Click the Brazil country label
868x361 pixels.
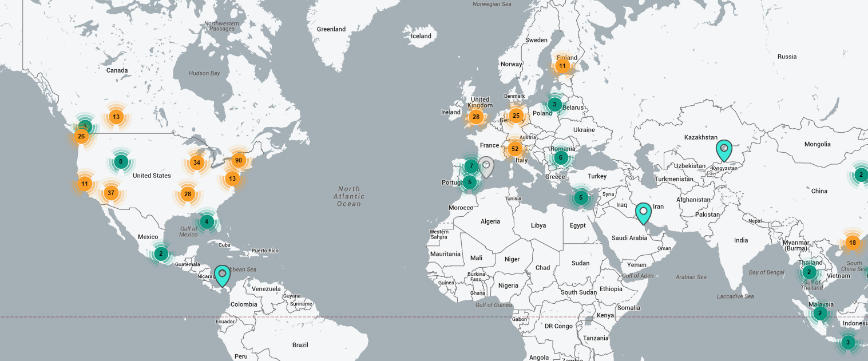[x=300, y=344]
